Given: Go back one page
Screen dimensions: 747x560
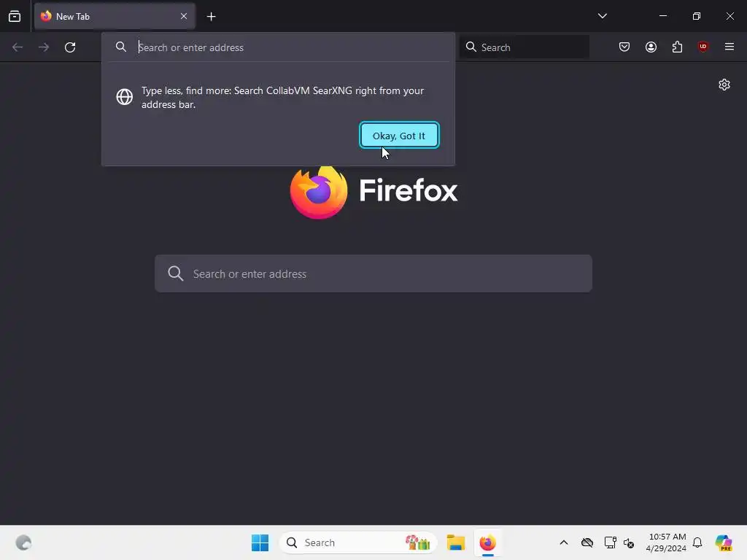Looking at the screenshot, I should click(x=18, y=47).
